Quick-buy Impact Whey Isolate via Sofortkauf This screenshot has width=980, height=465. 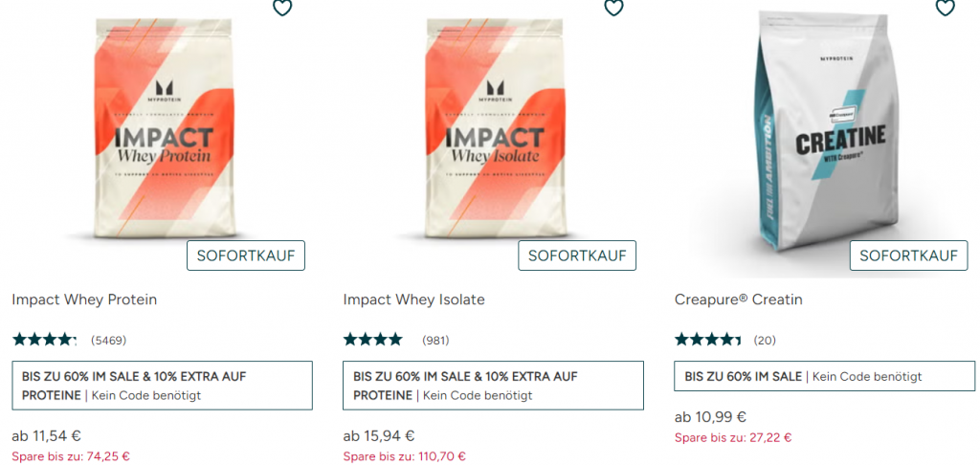click(577, 255)
